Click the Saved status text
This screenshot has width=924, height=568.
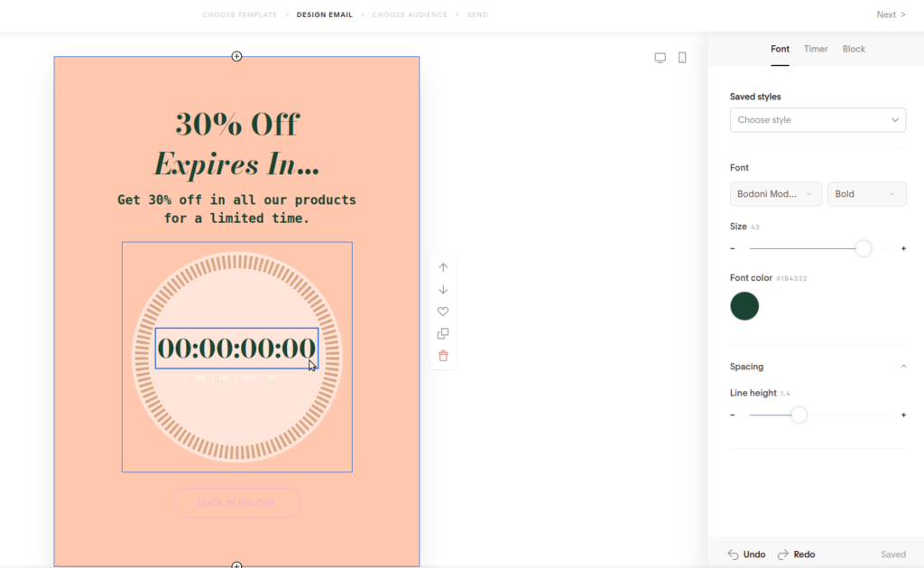click(x=893, y=554)
